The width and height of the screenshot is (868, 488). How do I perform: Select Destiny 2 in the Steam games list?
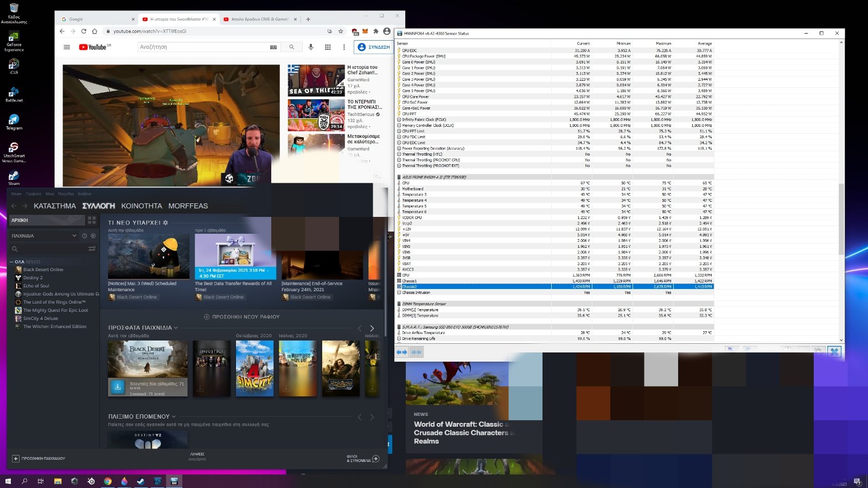[x=33, y=278]
